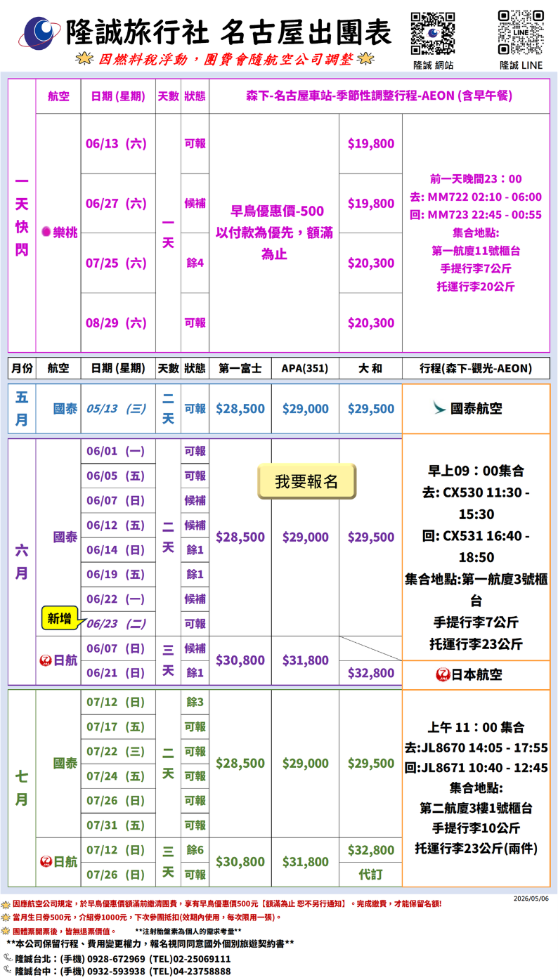Open the 隆誠 LINE QR code
558x980 pixels.
[521, 33]
